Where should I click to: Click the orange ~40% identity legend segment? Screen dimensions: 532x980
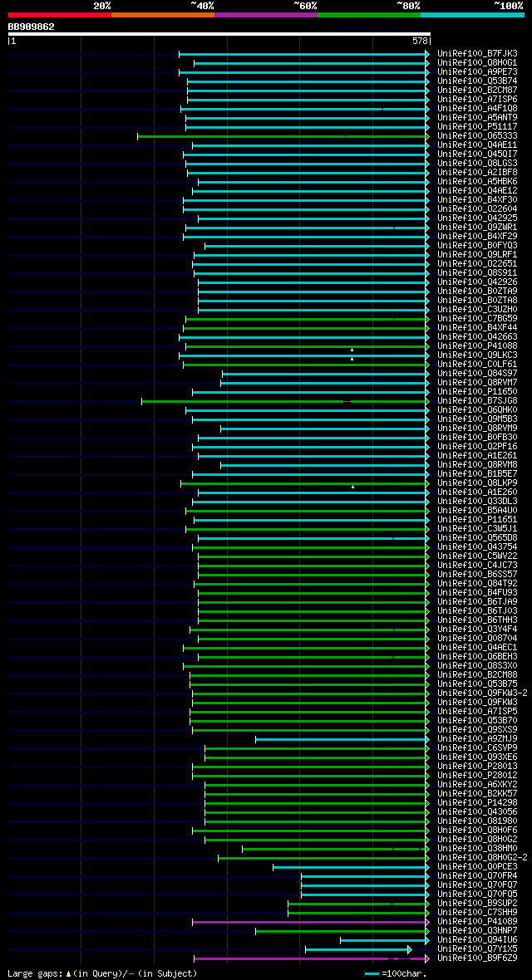point(163,14)
